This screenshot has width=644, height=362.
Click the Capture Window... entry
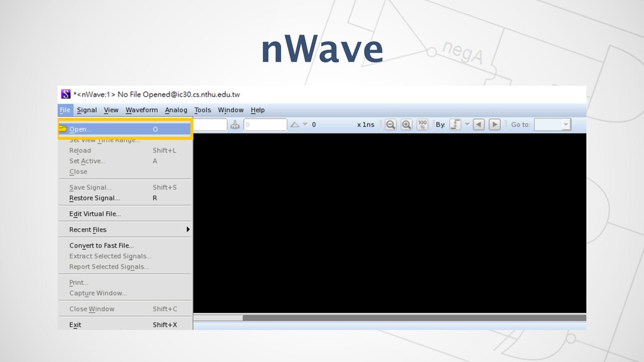(x=125, y=293)
